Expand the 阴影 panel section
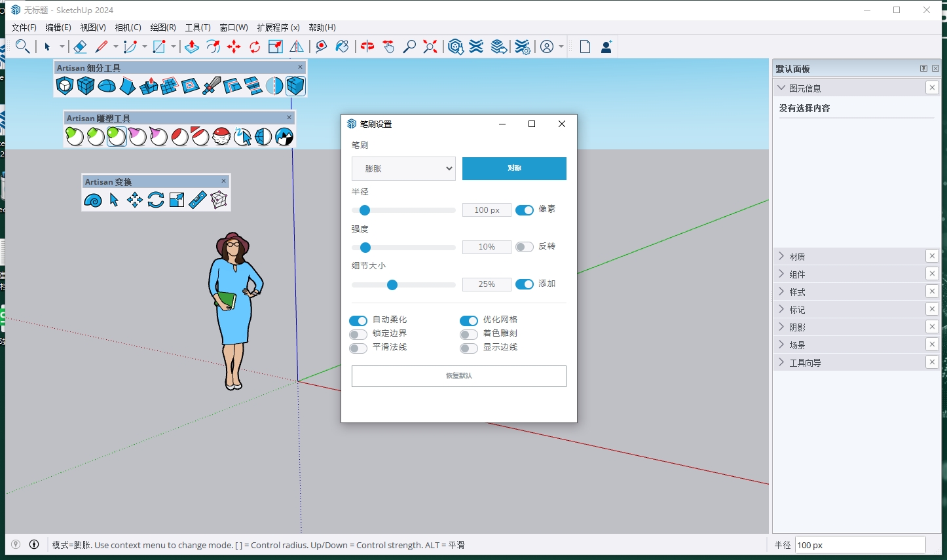 pos(797,327)
